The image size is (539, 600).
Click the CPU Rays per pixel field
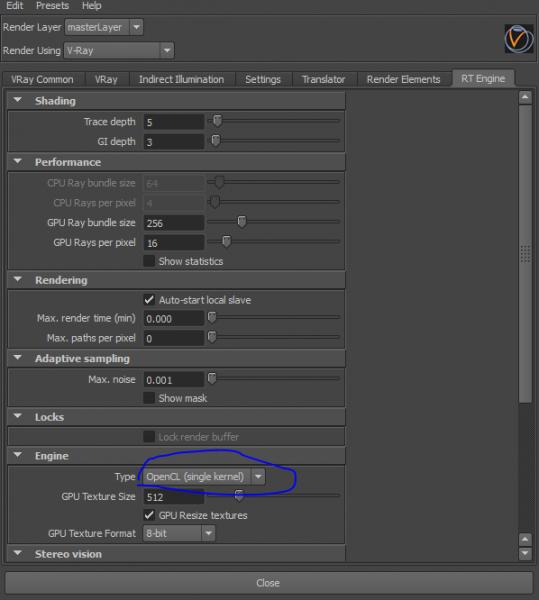coord(174,203)
